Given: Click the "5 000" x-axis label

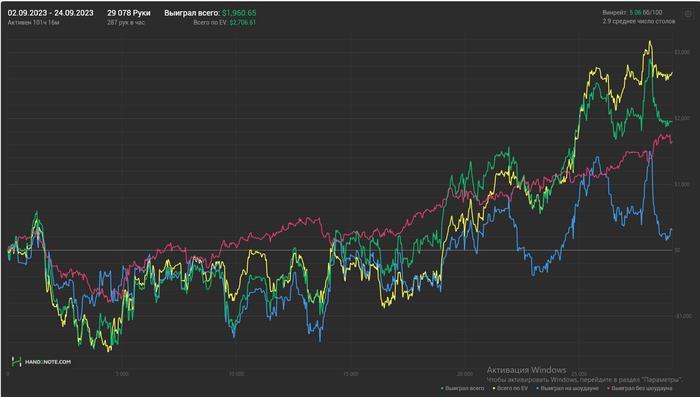Looking at the screenshot, I should point(122,374).
